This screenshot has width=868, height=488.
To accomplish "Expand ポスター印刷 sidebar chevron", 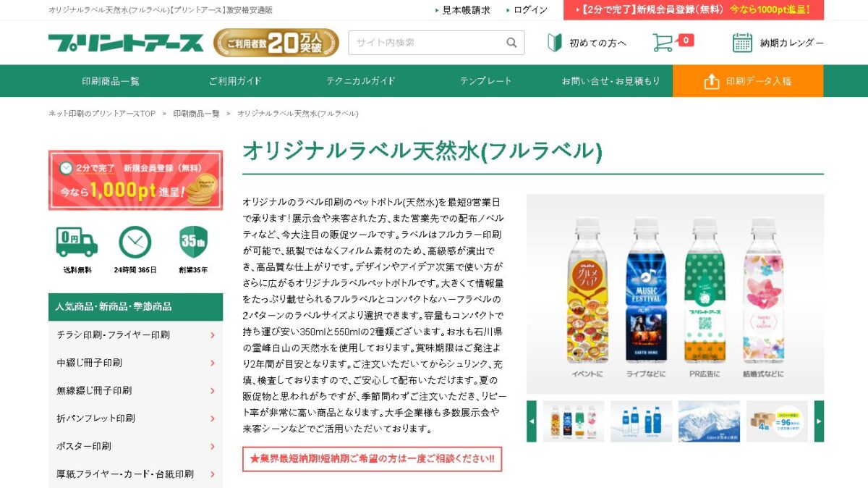I will (x=213, y=446).
